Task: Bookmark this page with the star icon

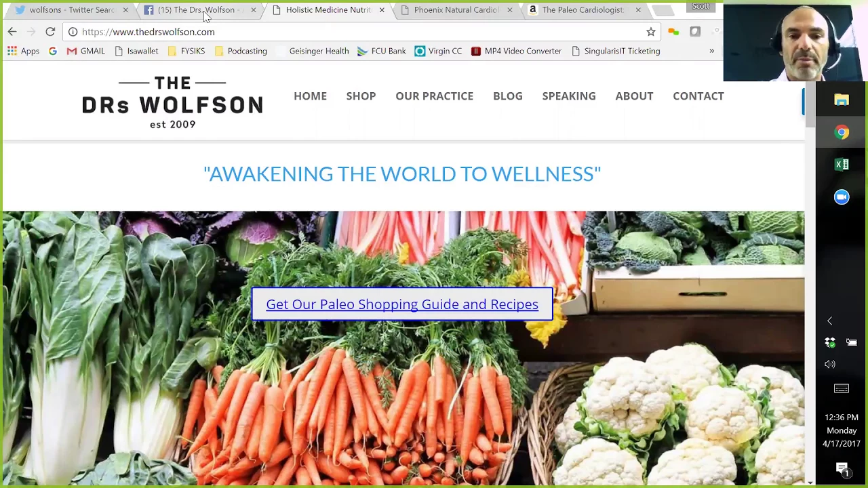Action: (x=651, y=32)
